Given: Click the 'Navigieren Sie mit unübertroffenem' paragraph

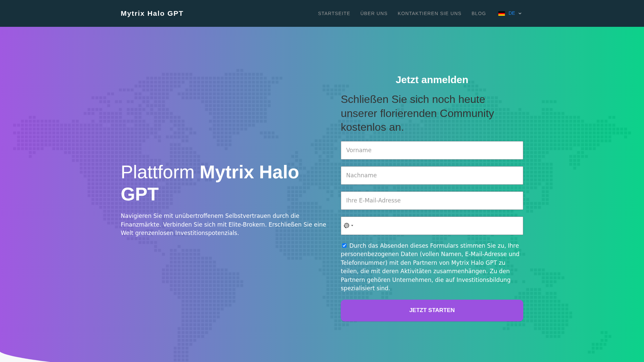Looking at the screenshot, I should click(223, 225).
